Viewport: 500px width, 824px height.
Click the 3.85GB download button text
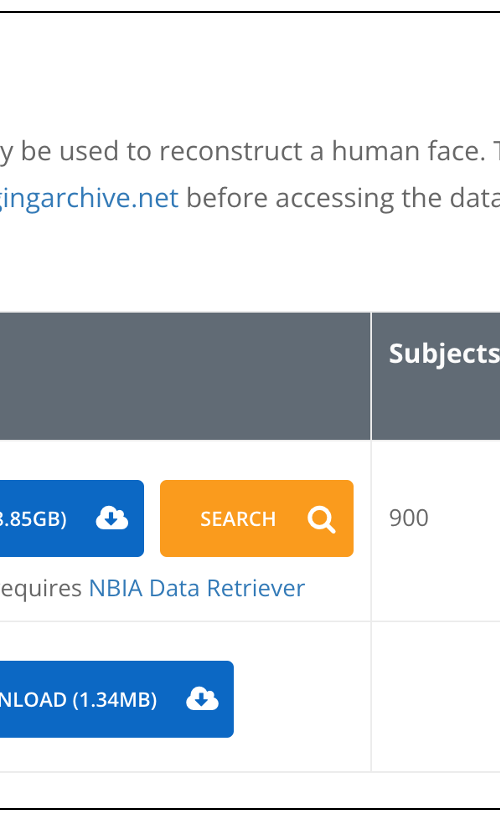coord(33,519)
